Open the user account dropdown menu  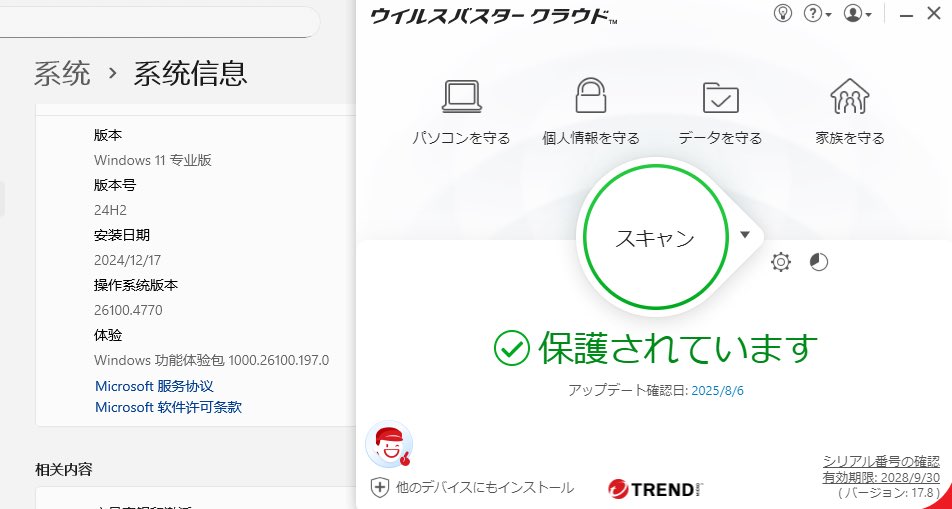pos(857,13)
